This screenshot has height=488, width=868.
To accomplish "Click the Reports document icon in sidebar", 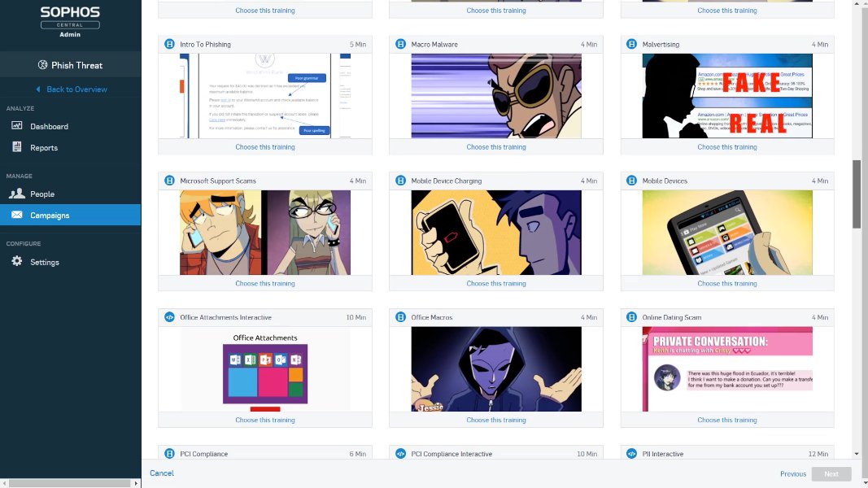I will (x=17, y=146).
